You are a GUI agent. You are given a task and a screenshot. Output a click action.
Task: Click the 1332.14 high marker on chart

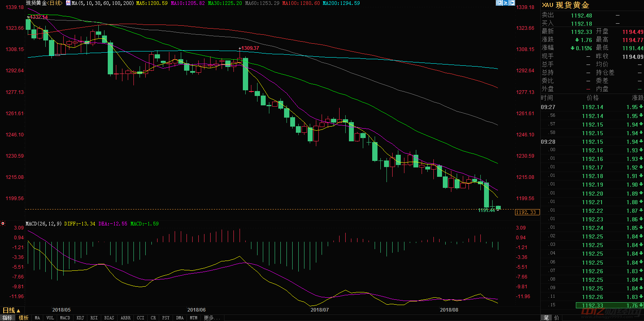pos(39,17)
